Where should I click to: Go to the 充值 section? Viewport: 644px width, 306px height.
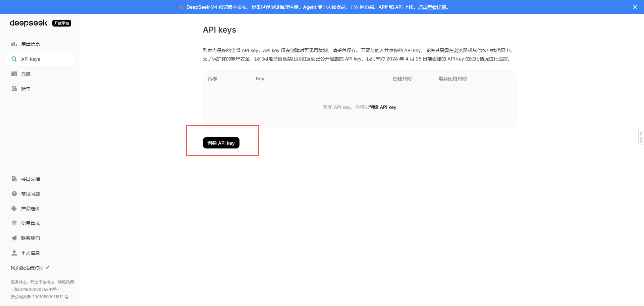pos(40,74)
